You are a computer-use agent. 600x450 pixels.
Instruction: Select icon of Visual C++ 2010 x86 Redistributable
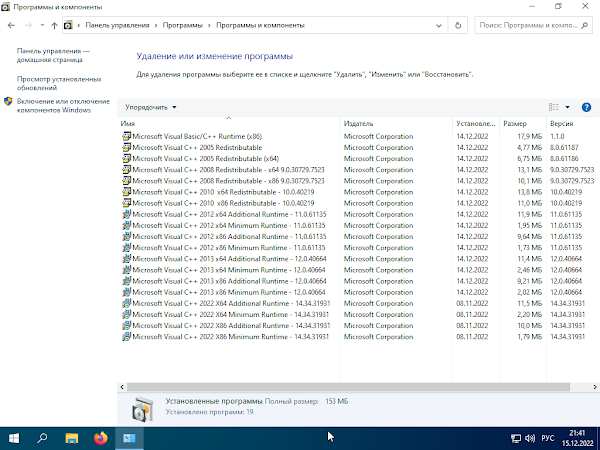pos(126,203)
